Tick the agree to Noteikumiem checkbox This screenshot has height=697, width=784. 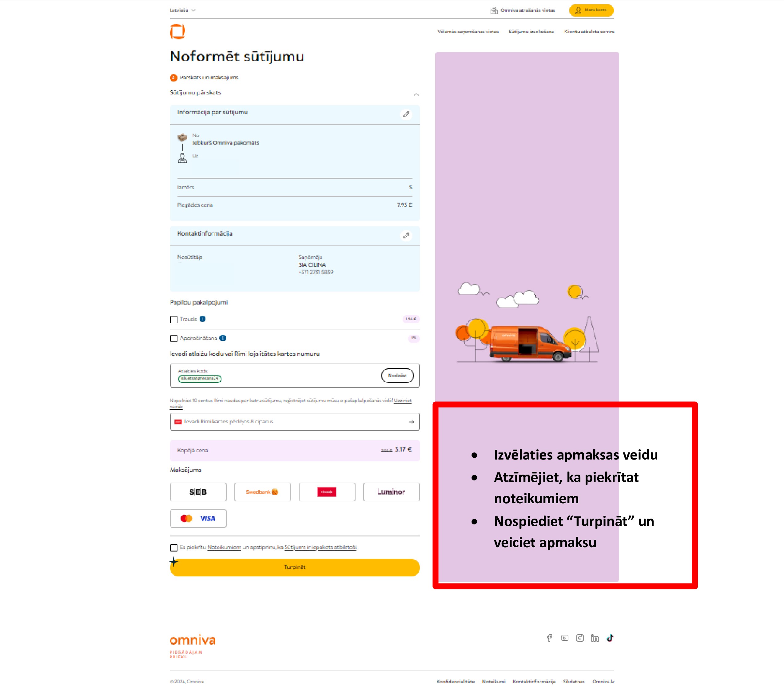(174, 548)
